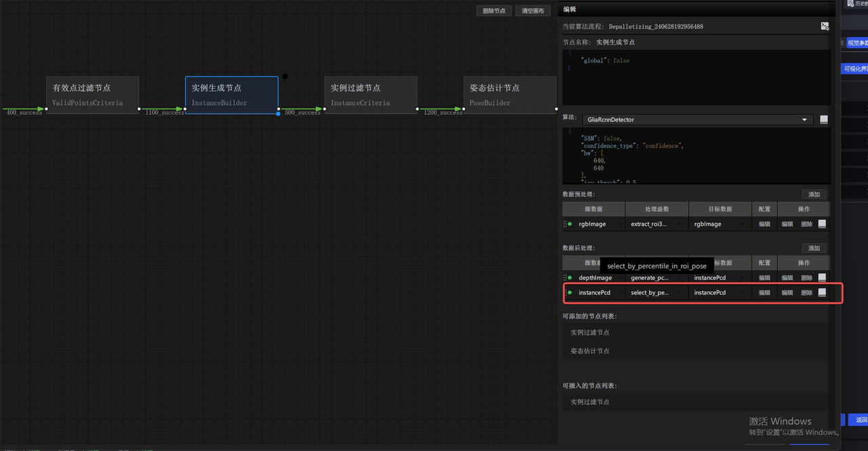Toggle the green status dot of the depthImage row
The height and width of the screenshot is (451, 868).
[570, 277]
